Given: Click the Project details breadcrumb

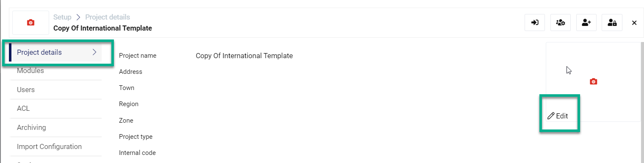Looking at the screenshot, I should pos(108,17).
